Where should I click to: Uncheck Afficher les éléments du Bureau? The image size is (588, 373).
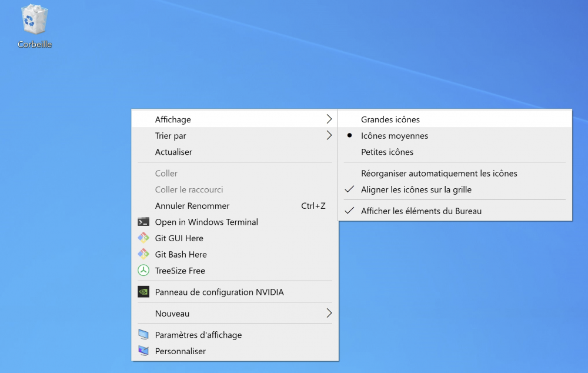(421, 211)
